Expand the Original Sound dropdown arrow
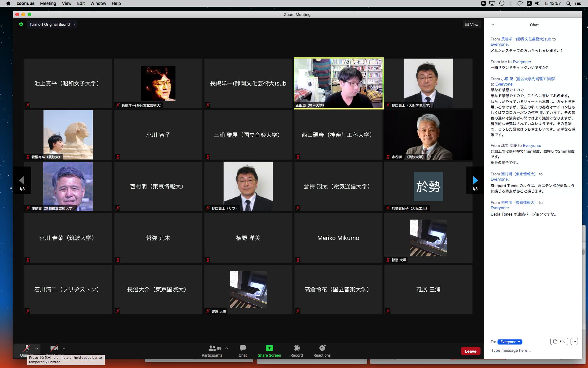Viewport: 588px width, 368px height. point(75,25)
